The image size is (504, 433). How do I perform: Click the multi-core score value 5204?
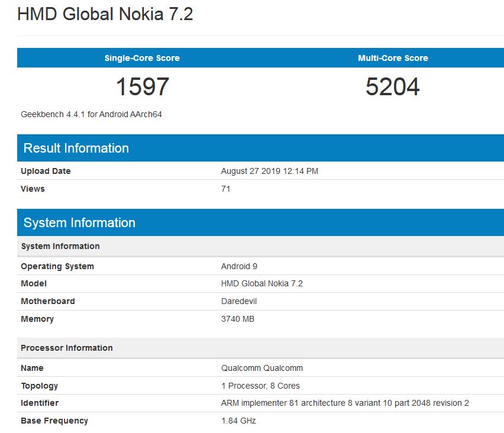(393, 86)
